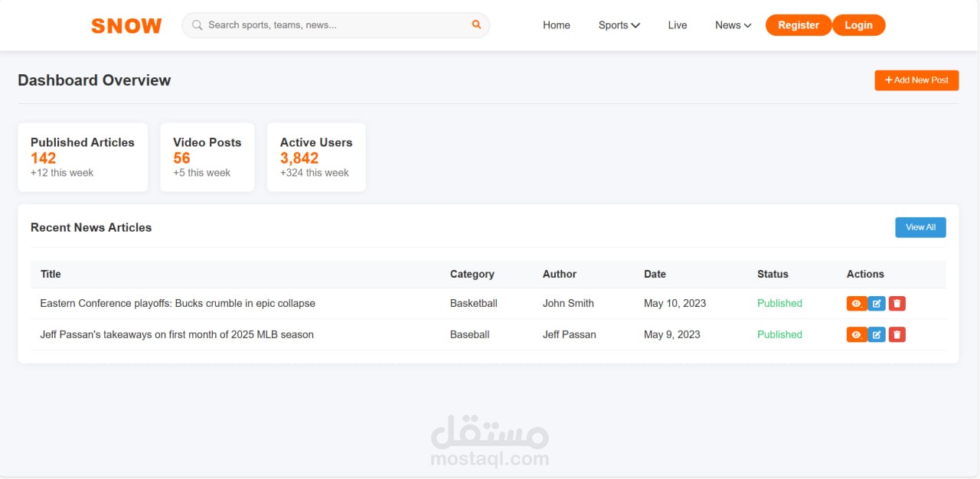The height and width of the screenshot is (479, 980).
Task: Open the Active Users stat card
Action: (x=316, y=158)
